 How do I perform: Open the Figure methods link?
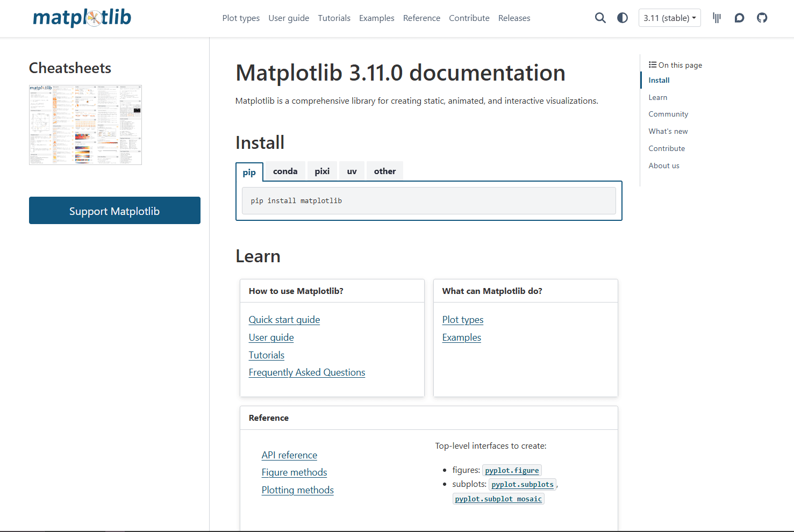[295, 472]
